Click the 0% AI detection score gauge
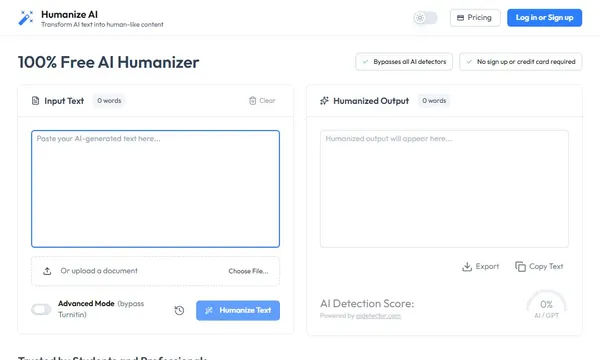This screenshot has height=360, width=600. coord(546,306)
